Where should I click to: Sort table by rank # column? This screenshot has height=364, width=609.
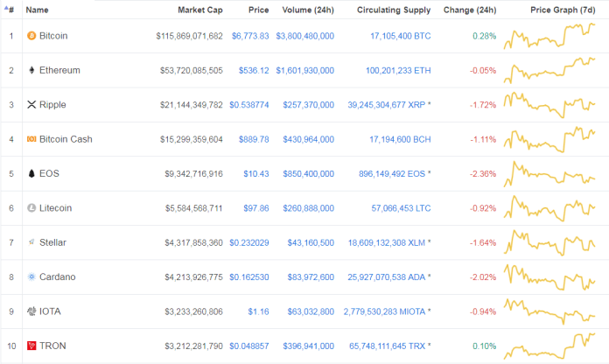click(x=10, y=10)
